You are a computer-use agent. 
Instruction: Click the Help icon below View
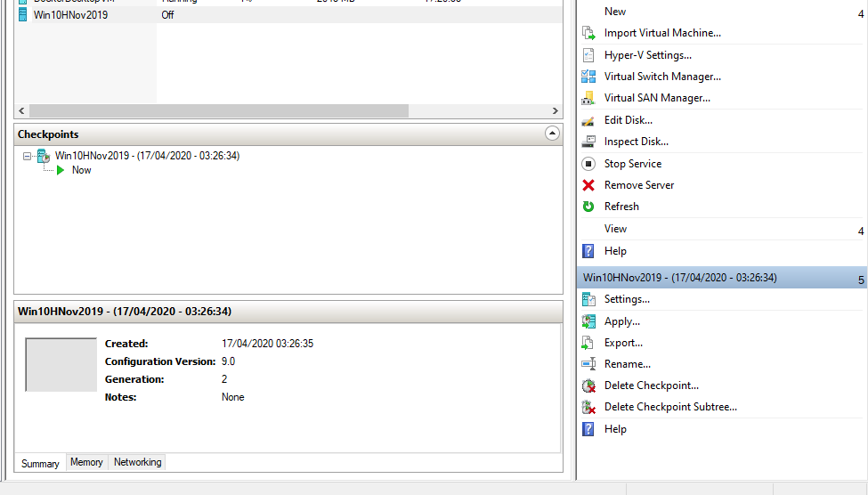click(x=588, y=251)
